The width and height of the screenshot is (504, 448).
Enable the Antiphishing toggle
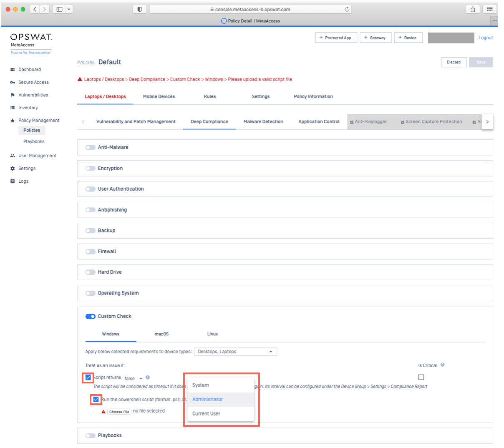[90, 210]
